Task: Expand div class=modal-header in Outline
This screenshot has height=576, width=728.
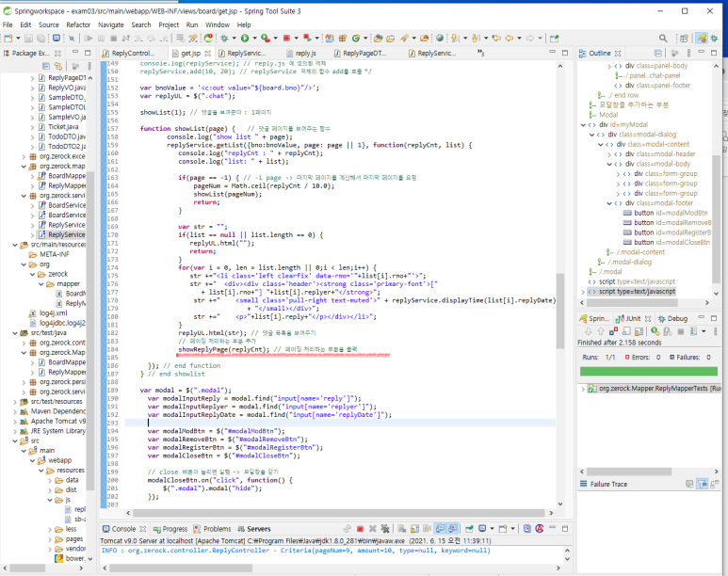Action: click(609, 154)
